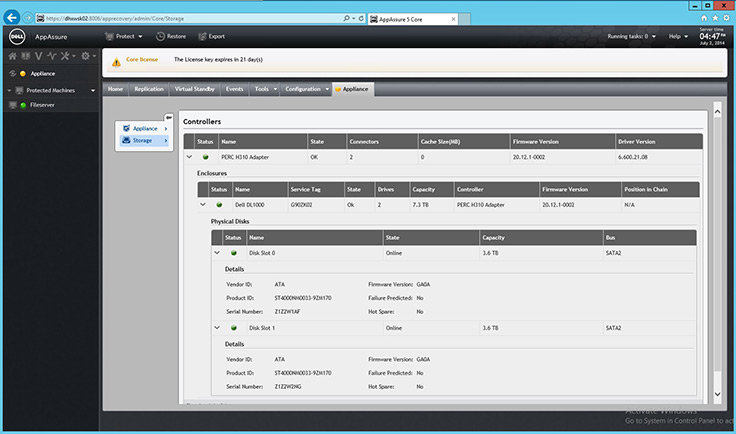The image size is (736, 434).
Task: Close the AppAssure 5 Core browser tab
Action: [x=453, y=19]
